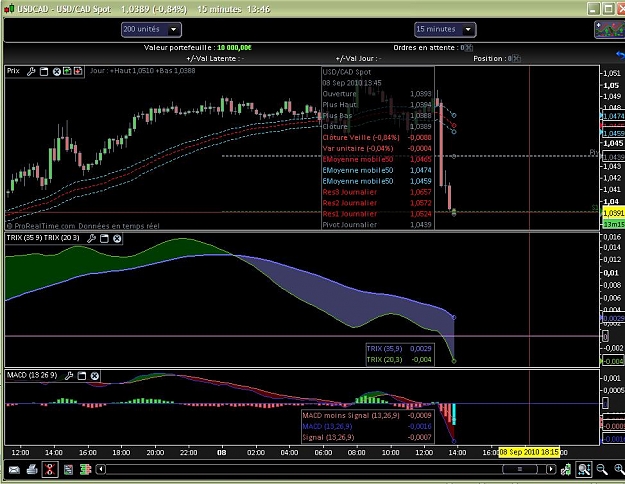
Task: Click the USDCAD window title icon
Action: [x=10, y=9]
